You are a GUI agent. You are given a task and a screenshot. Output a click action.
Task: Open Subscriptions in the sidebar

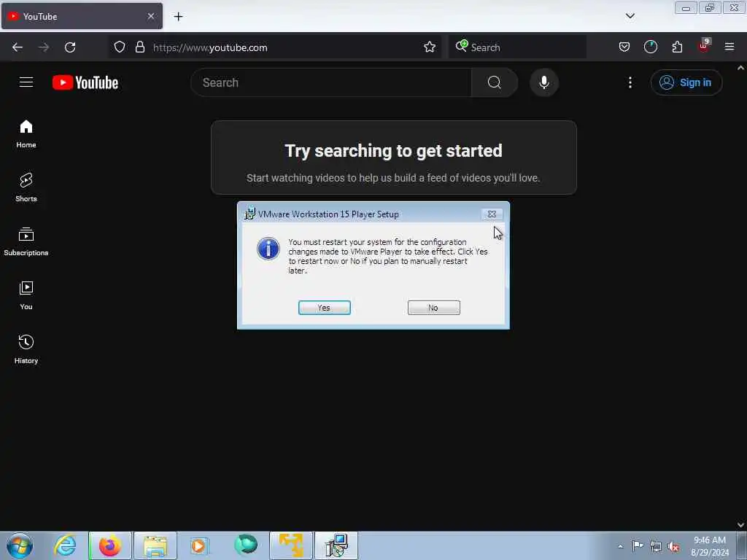point(26,241)
